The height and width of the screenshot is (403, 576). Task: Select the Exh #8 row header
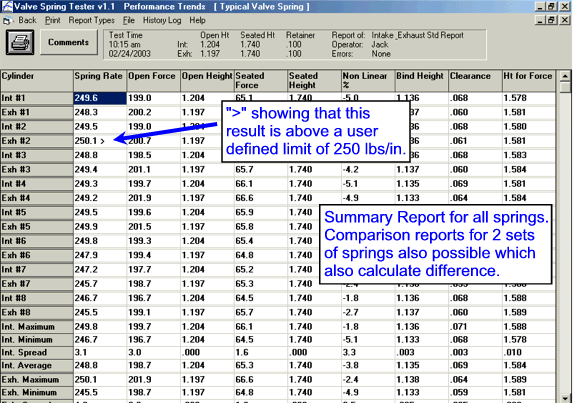click(x=37, y=313)
